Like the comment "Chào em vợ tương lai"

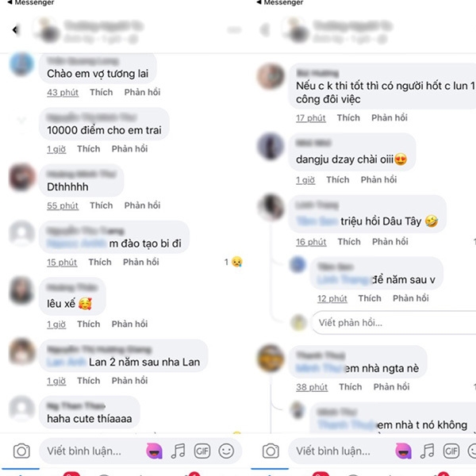pos(101,92)
